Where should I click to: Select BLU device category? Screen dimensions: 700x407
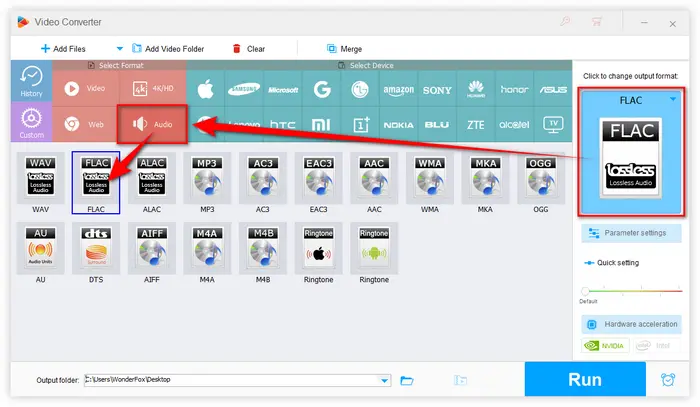[x=437, y=125]
